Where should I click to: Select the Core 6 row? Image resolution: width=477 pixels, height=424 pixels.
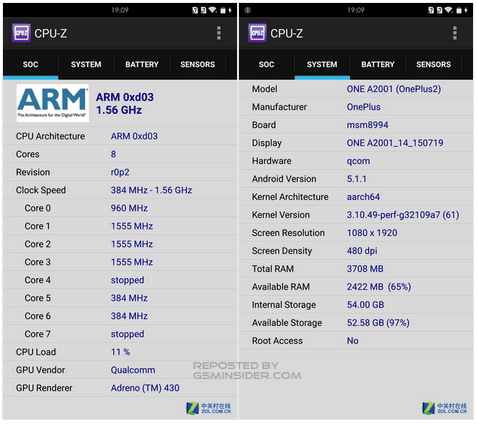coord(120,316)
